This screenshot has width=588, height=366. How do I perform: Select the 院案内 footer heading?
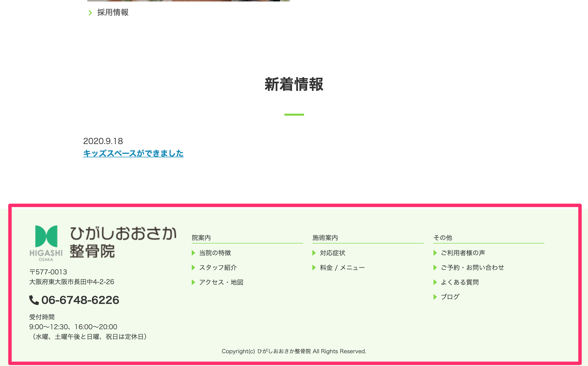coord(201,238)
